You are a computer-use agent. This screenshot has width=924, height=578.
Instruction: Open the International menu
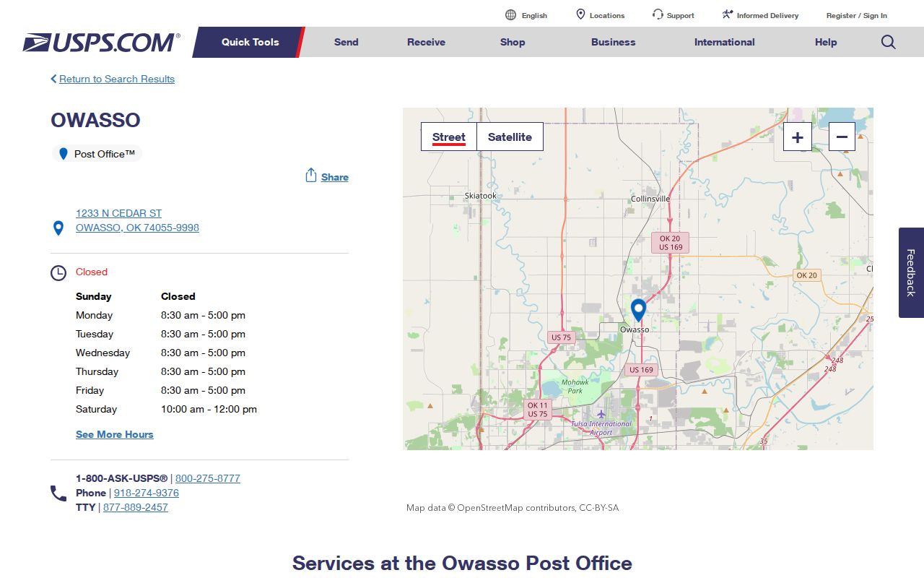[725, 42]
